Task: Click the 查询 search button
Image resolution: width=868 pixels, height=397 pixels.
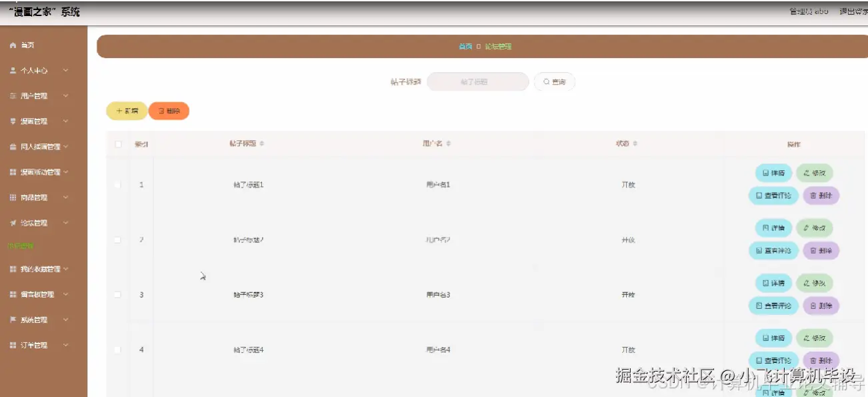Action: [x=554, y=82]
